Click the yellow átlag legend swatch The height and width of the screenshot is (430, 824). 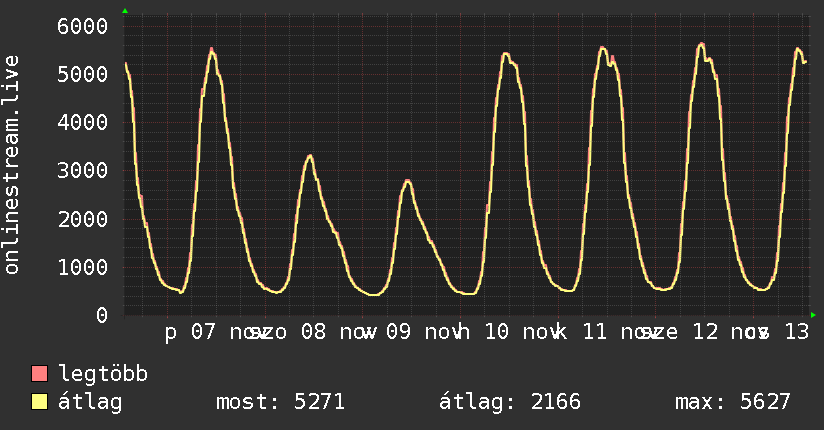40,403
